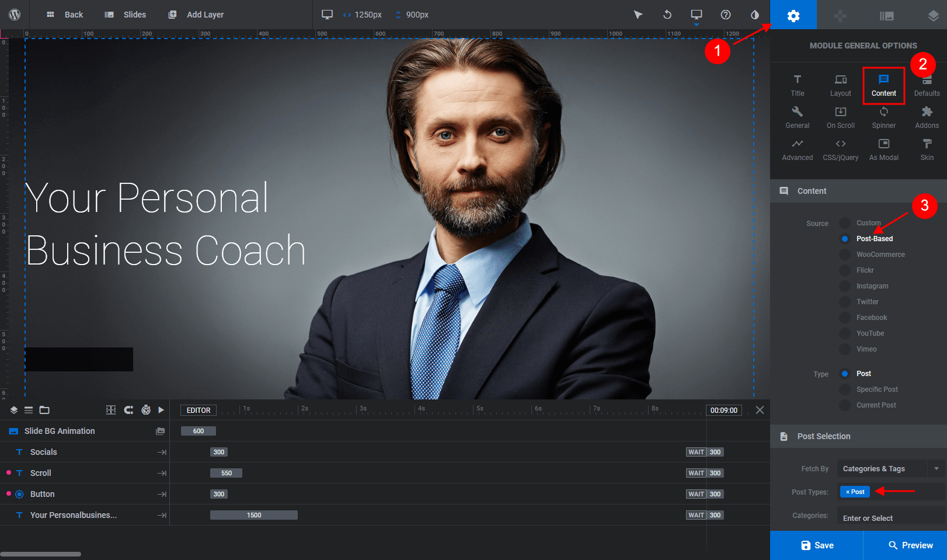Collapse the Post Selection section
The image size is (947, 560).
pos(858,436)
